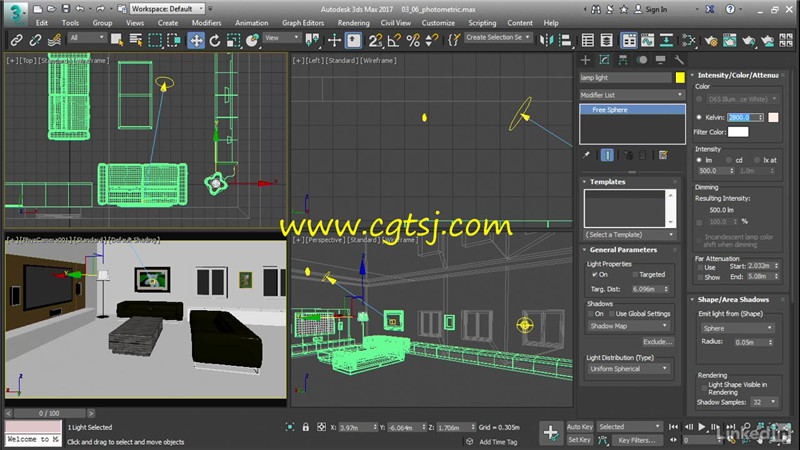Open Select by Name tool

[x=136, y=40]
